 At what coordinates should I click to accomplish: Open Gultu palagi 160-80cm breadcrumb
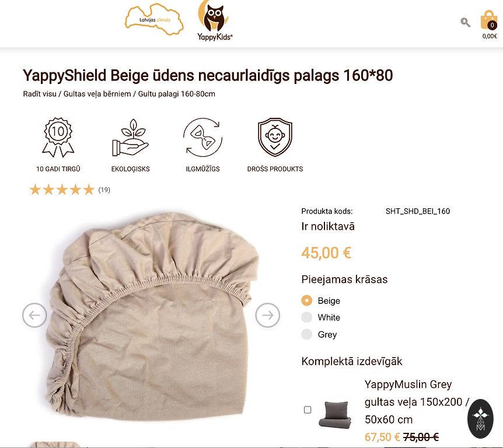point(176,94)
